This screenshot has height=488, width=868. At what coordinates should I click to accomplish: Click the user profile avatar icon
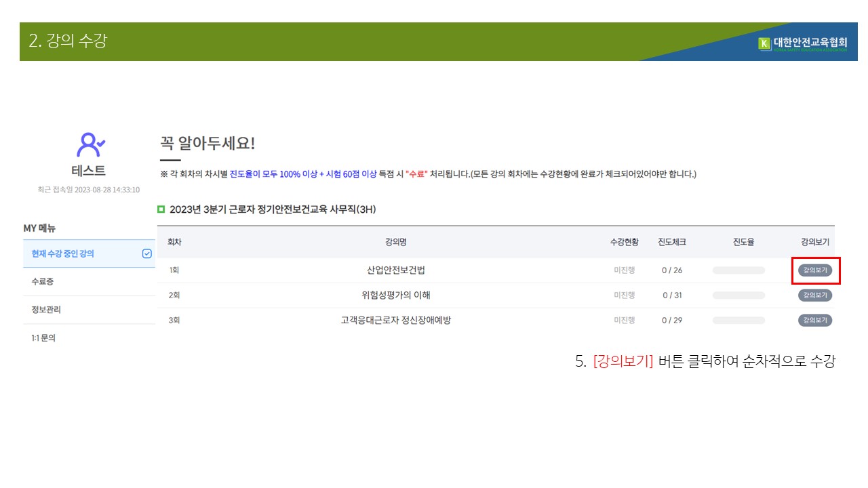coord(90,144)
